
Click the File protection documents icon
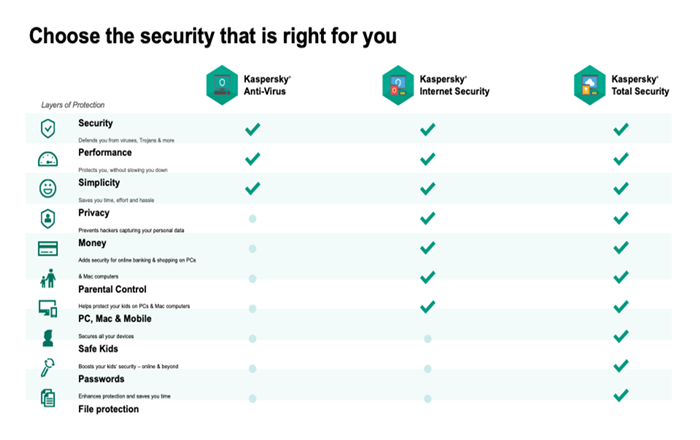click(x=48, y=398)
